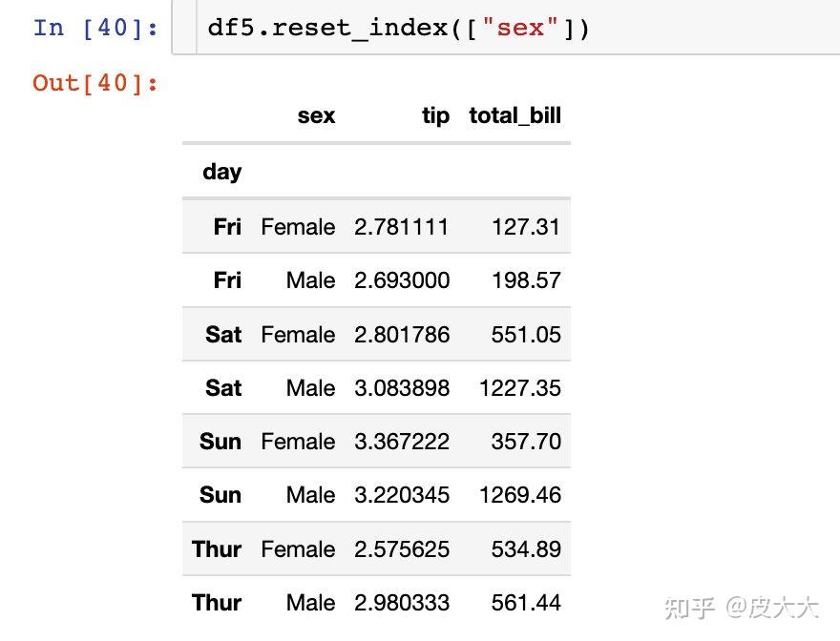
Task: Click the 'day' index header
Action: click(x=221, y=172)
